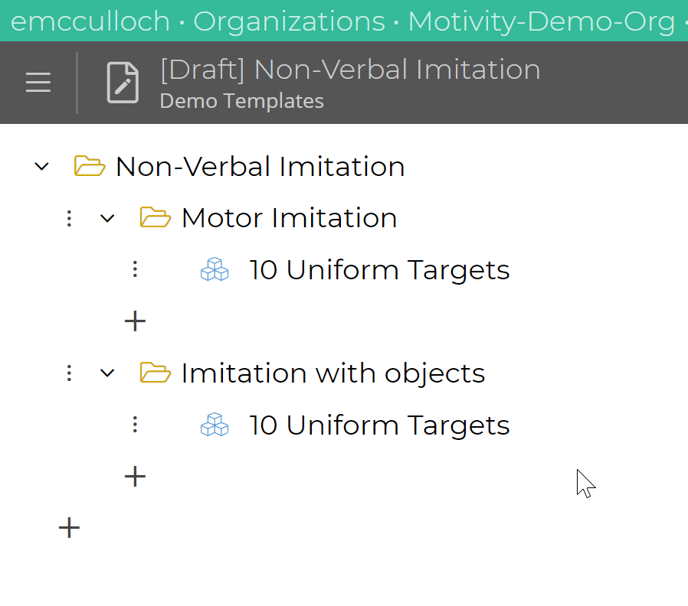Click cubes icon under Imitation with objects
The image size is (688, 606).
(x=215, y=424)
